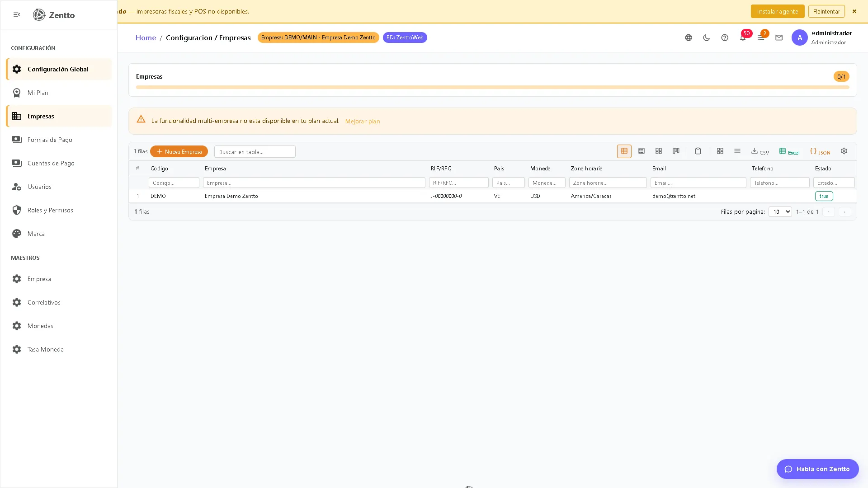Viewport: 868px width, 488px height.
Task: Click the Instalar agente button
Action: point(778,11)
